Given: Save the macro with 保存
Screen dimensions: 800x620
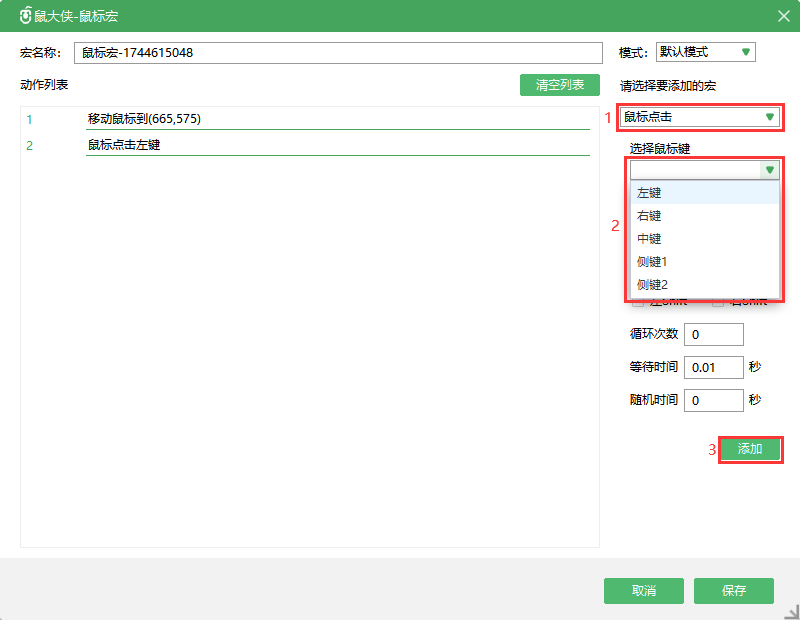Looking at the screenshot, I should (733, 591).
